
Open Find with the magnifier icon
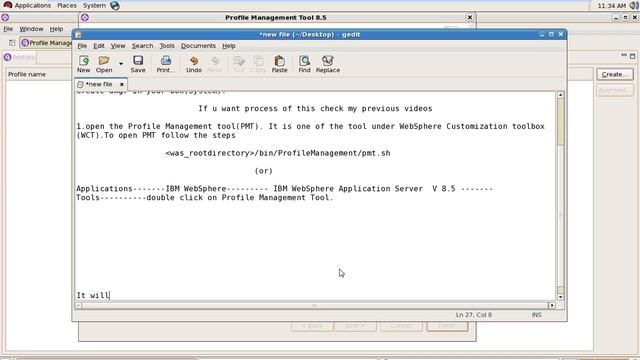point(304,64)
